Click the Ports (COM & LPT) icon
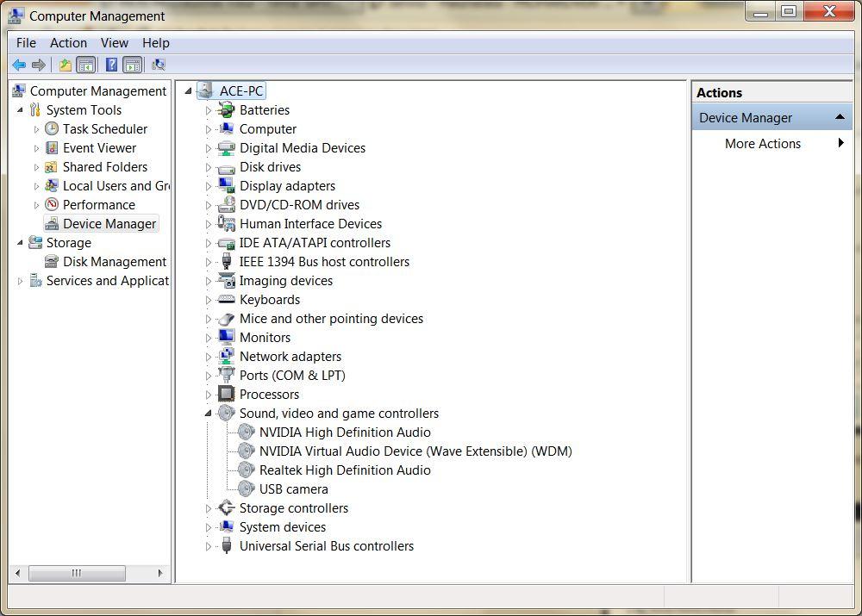 click(x=226, y=375)
